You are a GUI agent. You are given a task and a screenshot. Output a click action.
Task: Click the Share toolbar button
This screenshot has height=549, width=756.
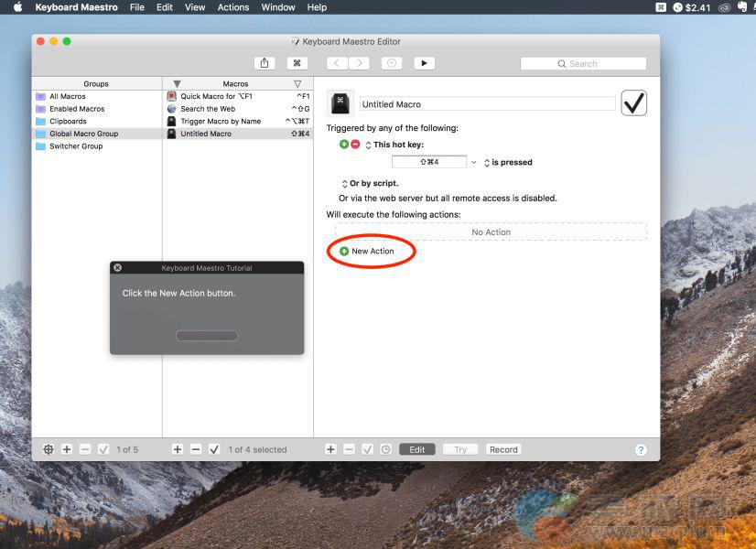[265, 63]
